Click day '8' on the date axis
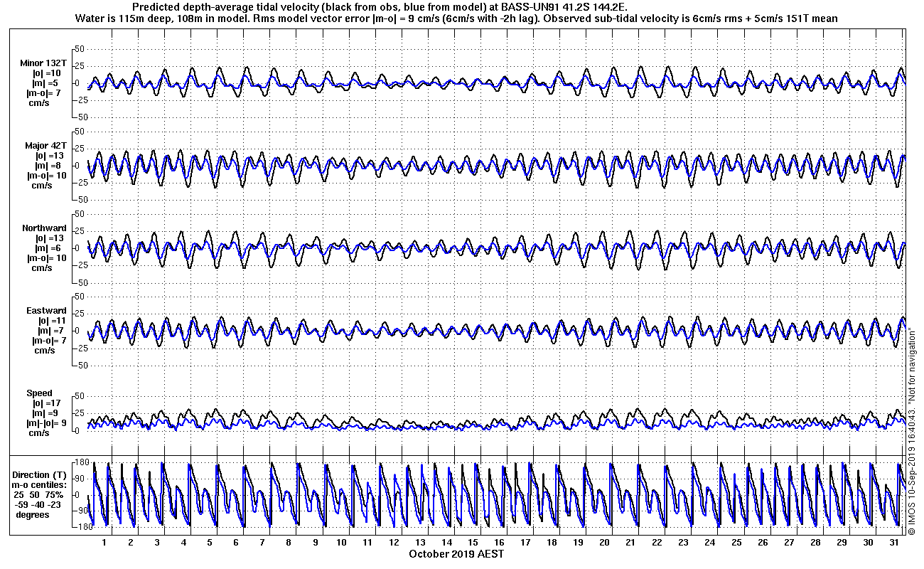The image size is (924, 569). click(289, 543)
